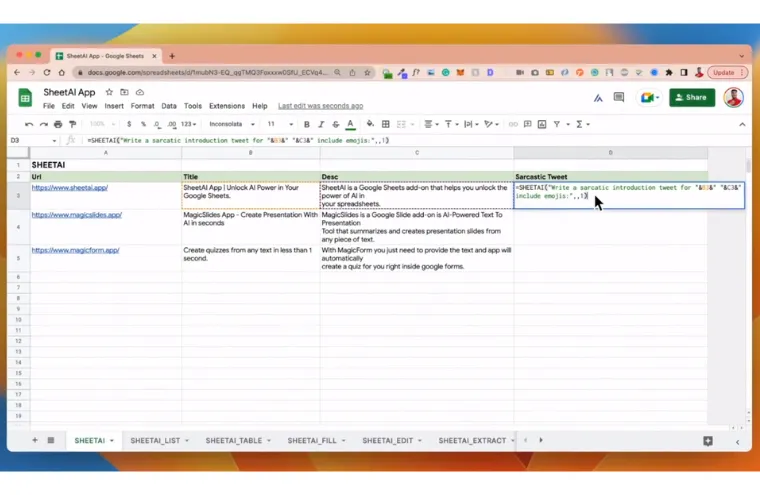Image resolution: width=760 pixels, height=495 pixels.
Task: Format as currency with dollar icon
Action: 129,124
